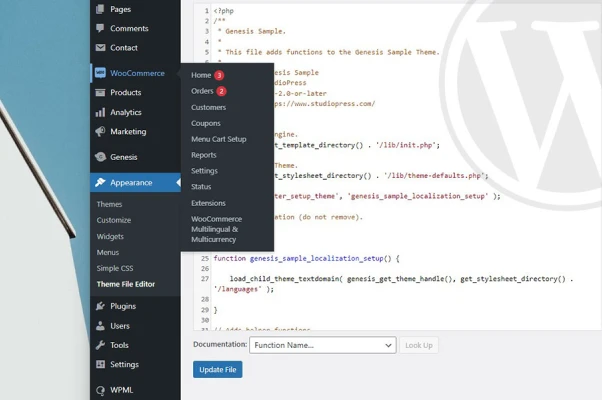Open the Function Name documentation dropdown
602x400 pixels.
[x=322, y=345]
